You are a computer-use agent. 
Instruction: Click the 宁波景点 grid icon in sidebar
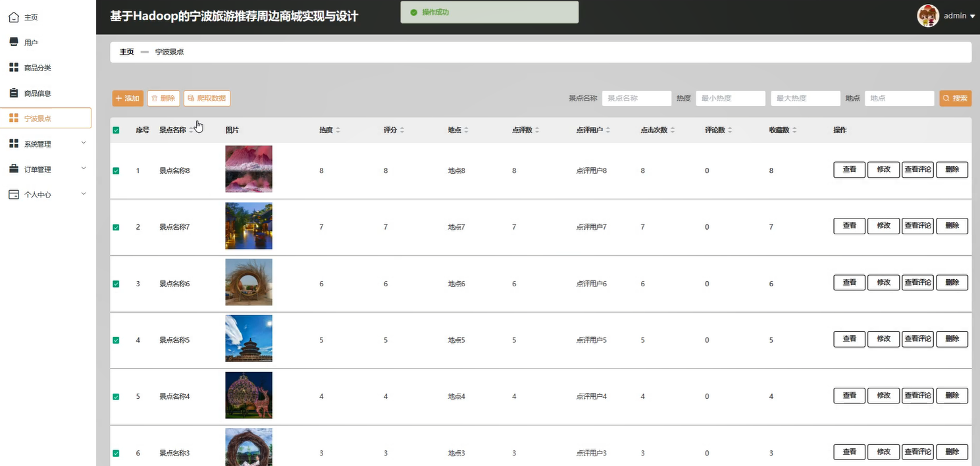[x=14, y=118]
